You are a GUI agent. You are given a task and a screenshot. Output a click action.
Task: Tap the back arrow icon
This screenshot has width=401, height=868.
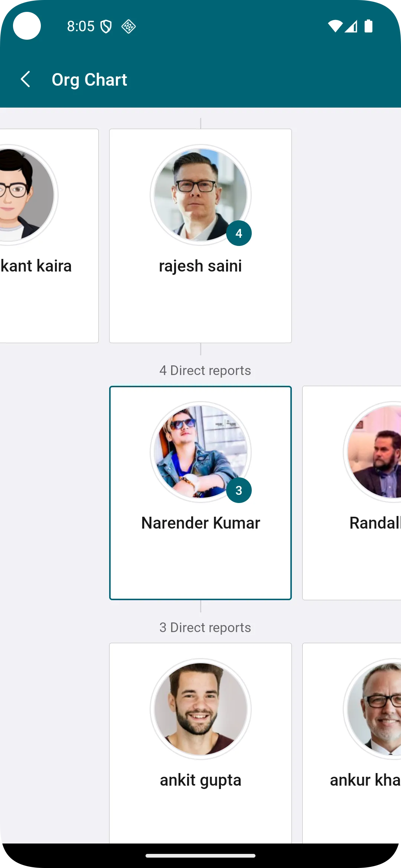pos(25,79)
